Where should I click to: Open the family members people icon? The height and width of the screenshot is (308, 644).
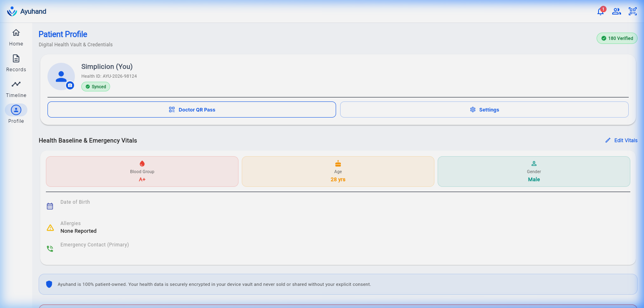coord(617,11)
